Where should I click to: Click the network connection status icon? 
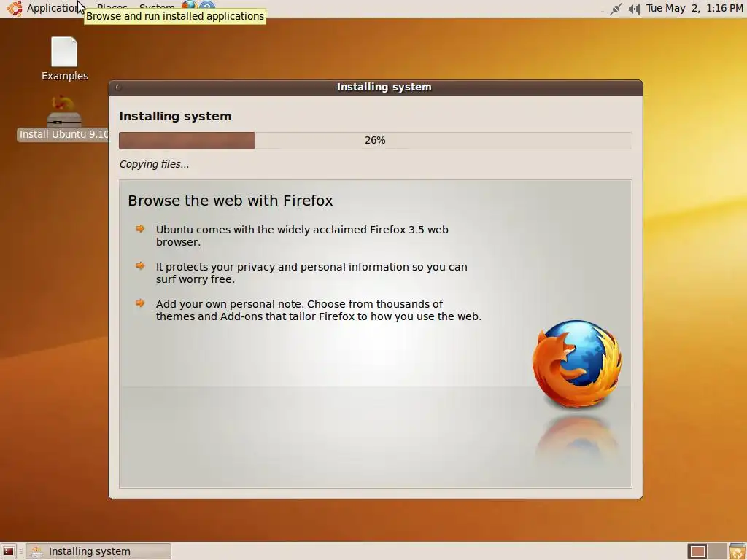point(616,9)
